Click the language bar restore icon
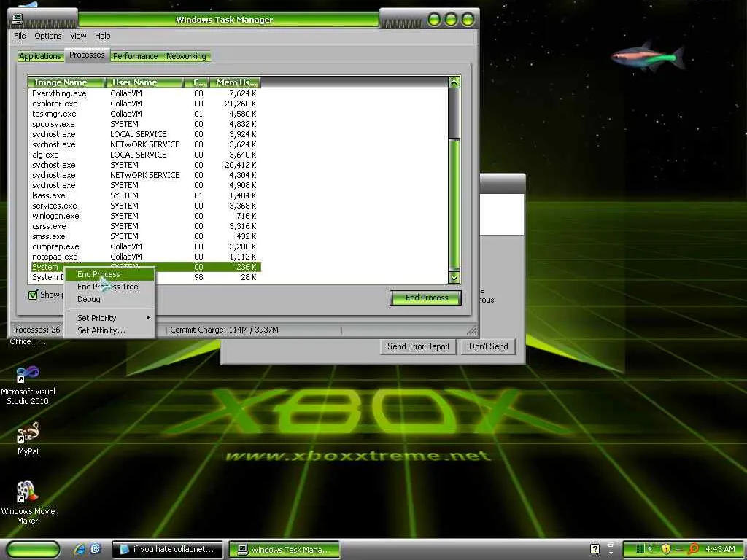Screen dimensions: 747x560 tap(611, 545)
